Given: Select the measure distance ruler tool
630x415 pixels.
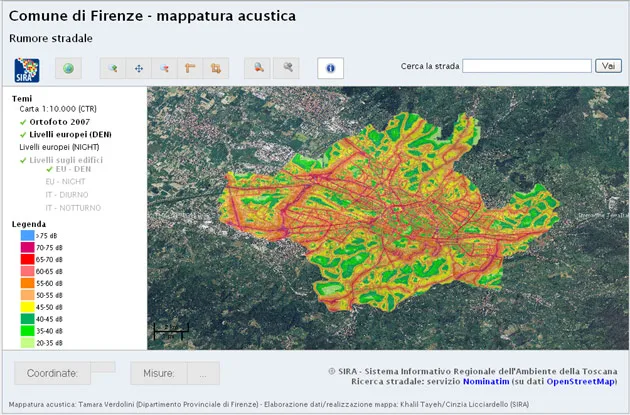Looking at the screenshot, I should coord(190,68).
